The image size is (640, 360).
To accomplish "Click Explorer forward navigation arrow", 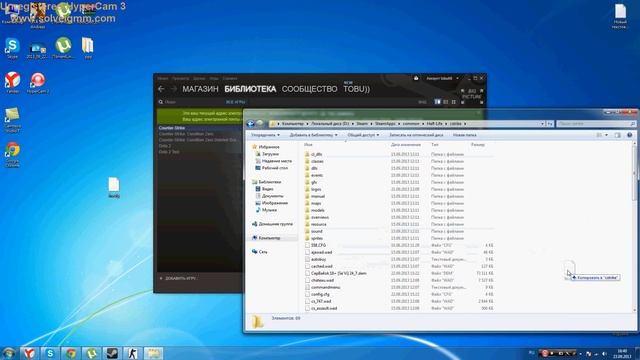I will point(260,123).
